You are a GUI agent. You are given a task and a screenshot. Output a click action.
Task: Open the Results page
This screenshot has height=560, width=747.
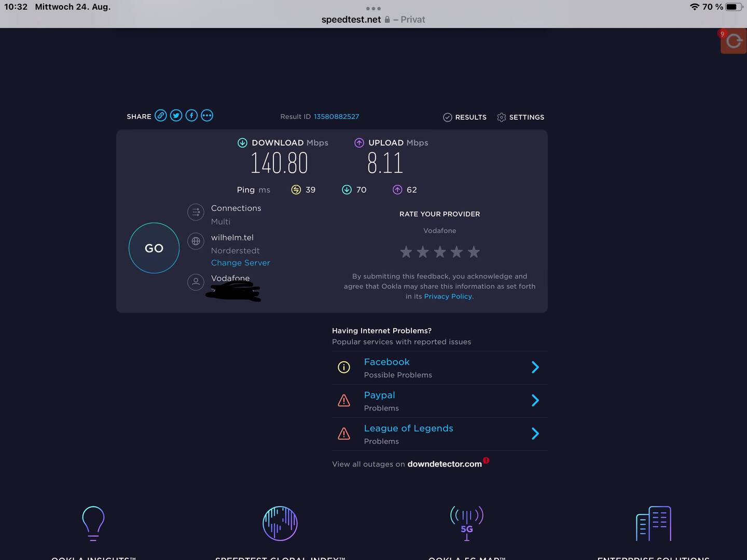click(x=465, y=117)
